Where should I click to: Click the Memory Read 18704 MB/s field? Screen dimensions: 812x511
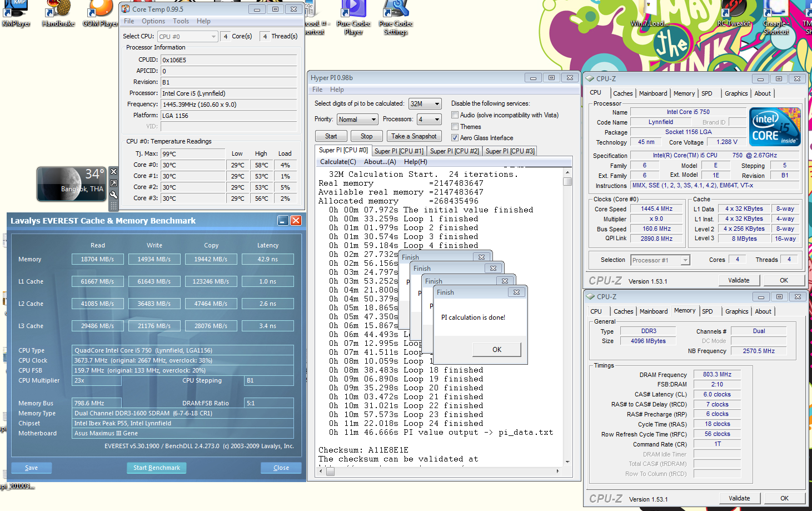tap(97, 259)
